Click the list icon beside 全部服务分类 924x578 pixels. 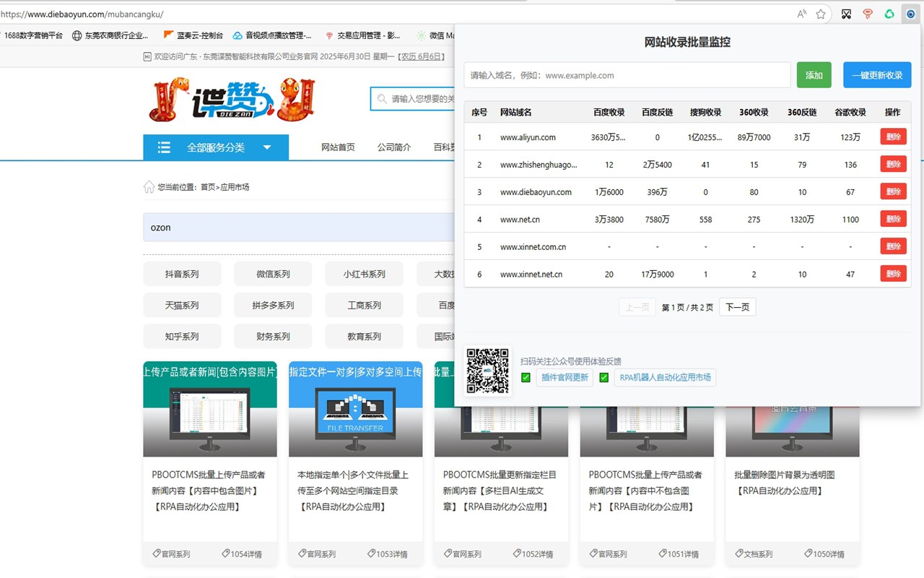[x=164, y=147]
